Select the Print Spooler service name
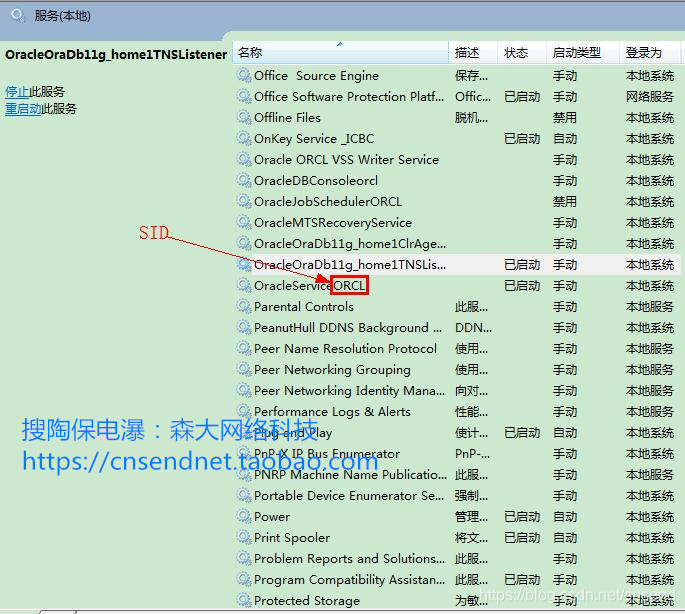The height and width of the screenshot is (614, 685). click(292, 538)
